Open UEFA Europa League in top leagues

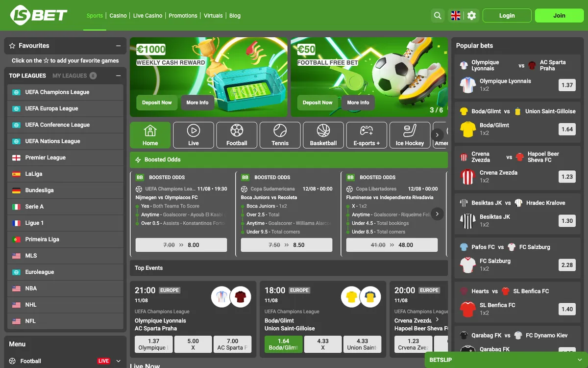pos(65,108)
